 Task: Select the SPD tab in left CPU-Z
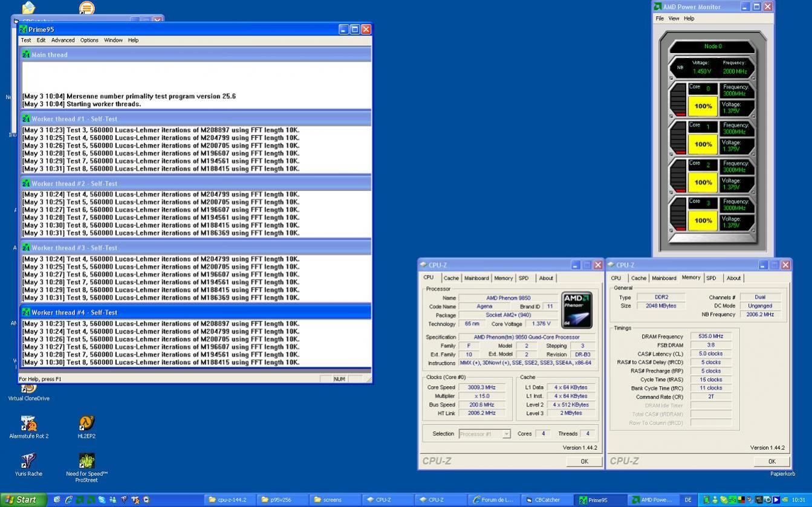pyautogui.click(x=524, y=278)
